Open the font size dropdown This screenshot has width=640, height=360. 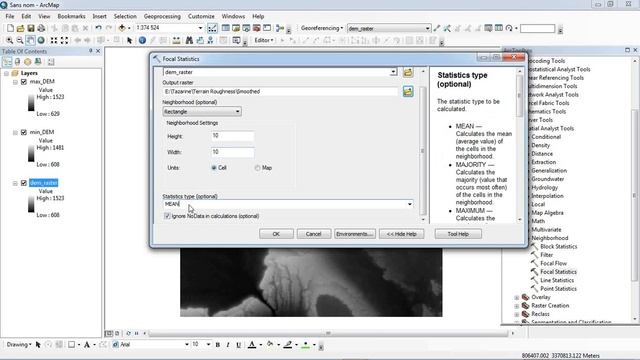[208, 344]
